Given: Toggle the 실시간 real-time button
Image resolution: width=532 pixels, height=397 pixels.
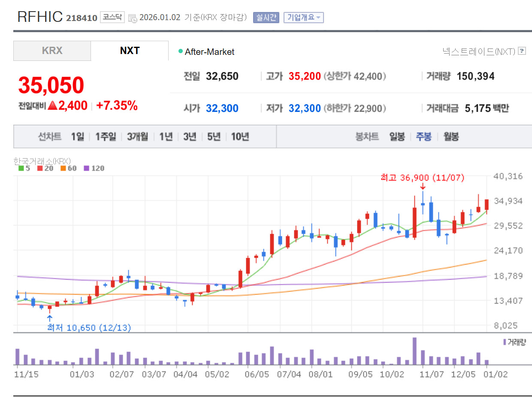Looking at the screenshot, I should (x=266, y=18).
